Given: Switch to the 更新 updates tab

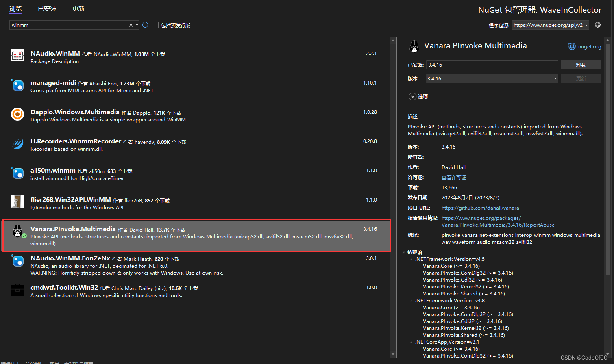Looking at the screenshot, I should click(78, 9).
